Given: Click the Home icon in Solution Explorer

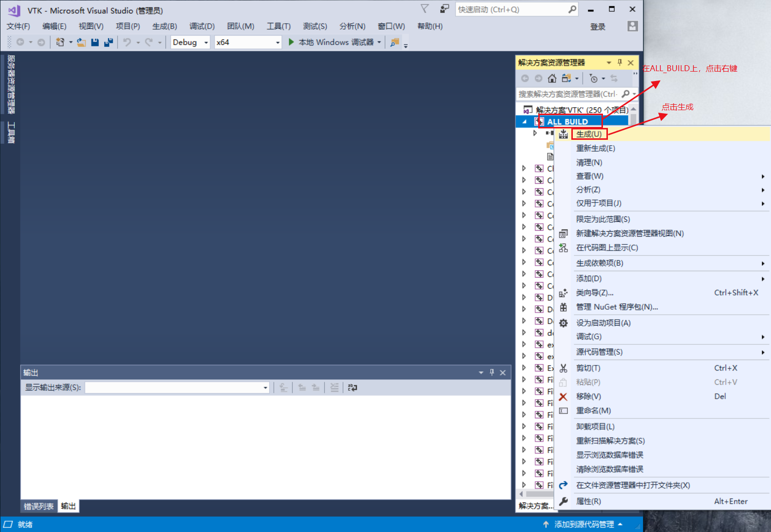Looking at the screenshot, I should [x=552, y=78].
